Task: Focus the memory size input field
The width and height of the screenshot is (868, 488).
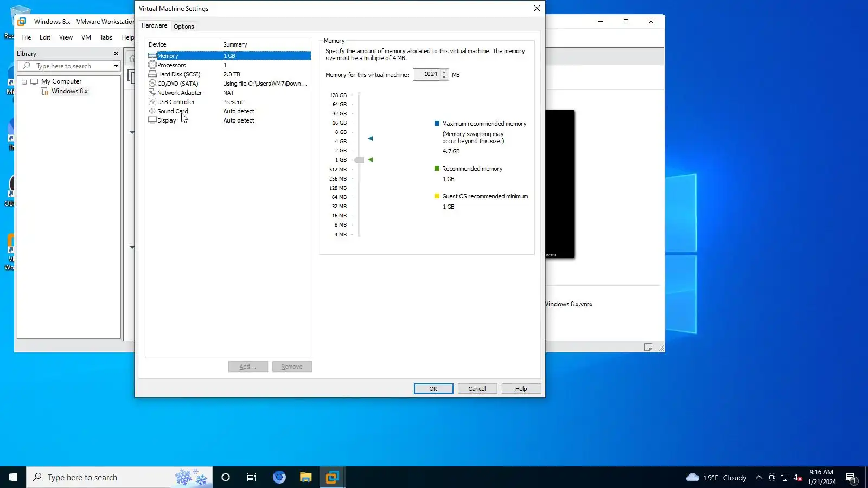Action: 426,74
